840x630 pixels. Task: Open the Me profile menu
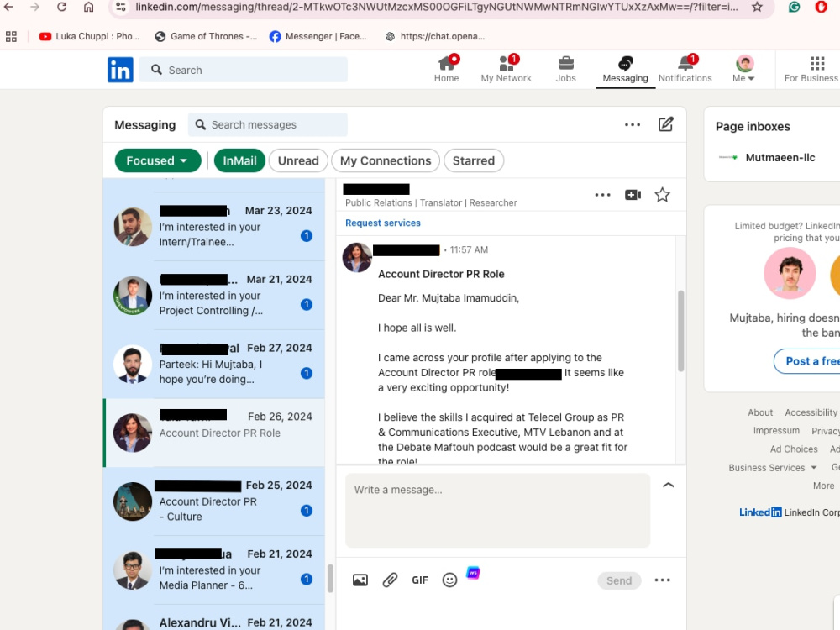(743, 70)
